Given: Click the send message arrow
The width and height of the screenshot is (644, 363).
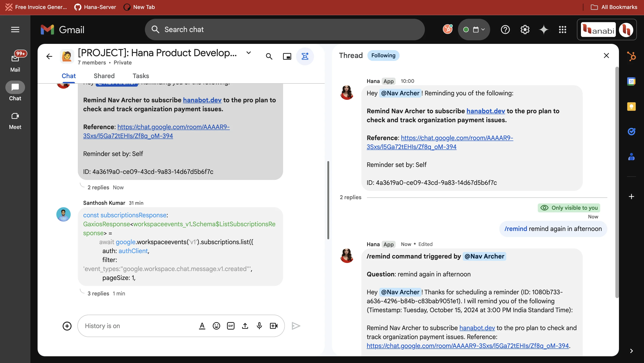Looking at the screenshot, I should 296,326.
